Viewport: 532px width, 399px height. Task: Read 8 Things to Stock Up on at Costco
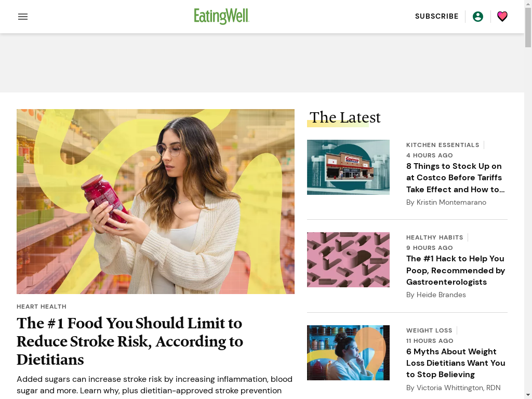point(455,178)
